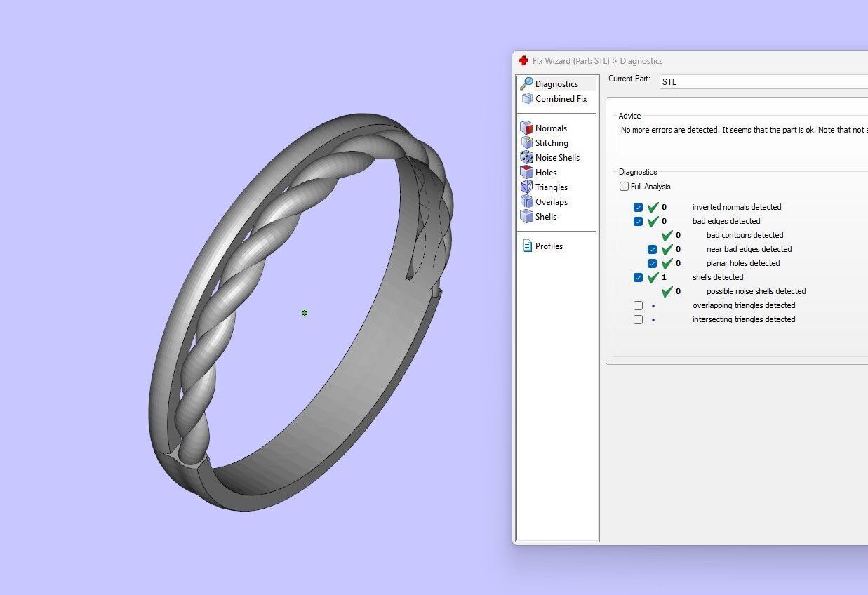Open the Diagnostics page icon
Viewport: 868px width, 595px height.
pyautogui.click(x=526, y=83)
